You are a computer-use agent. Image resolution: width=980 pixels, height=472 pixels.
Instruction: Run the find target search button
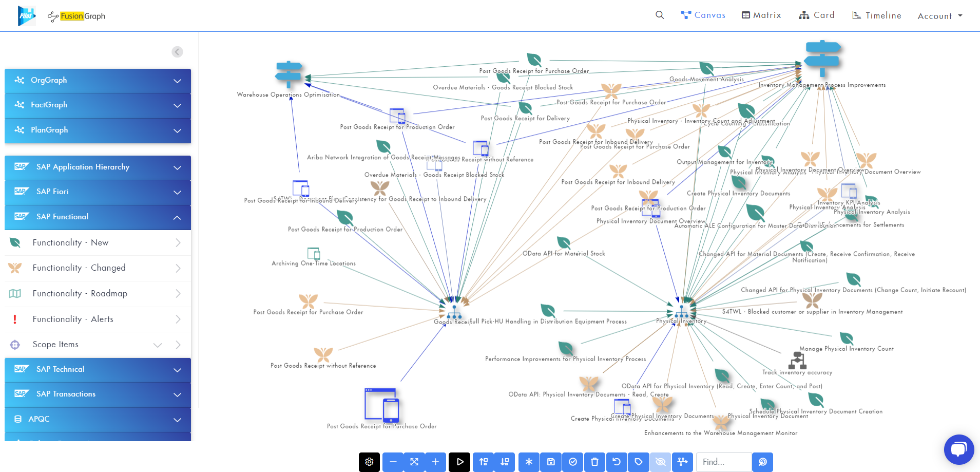pos(763,462)
